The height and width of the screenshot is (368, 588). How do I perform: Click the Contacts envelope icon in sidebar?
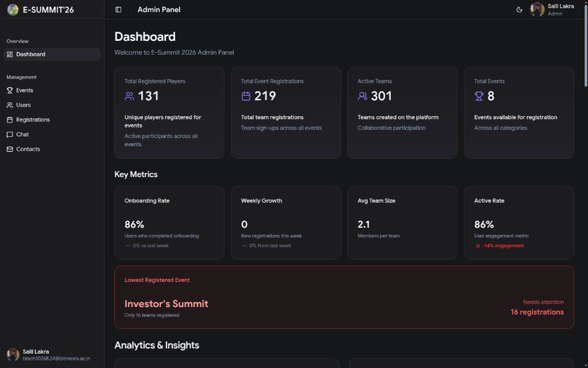point(10,149)
